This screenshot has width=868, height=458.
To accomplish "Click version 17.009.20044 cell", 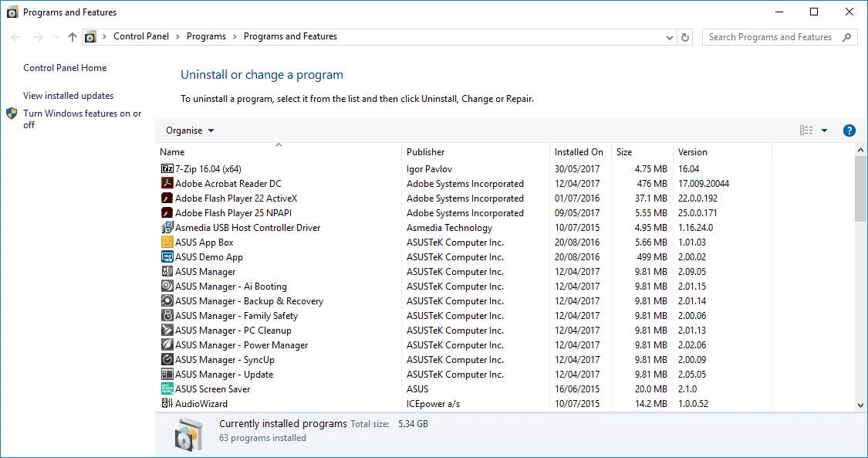I will 704,183.
